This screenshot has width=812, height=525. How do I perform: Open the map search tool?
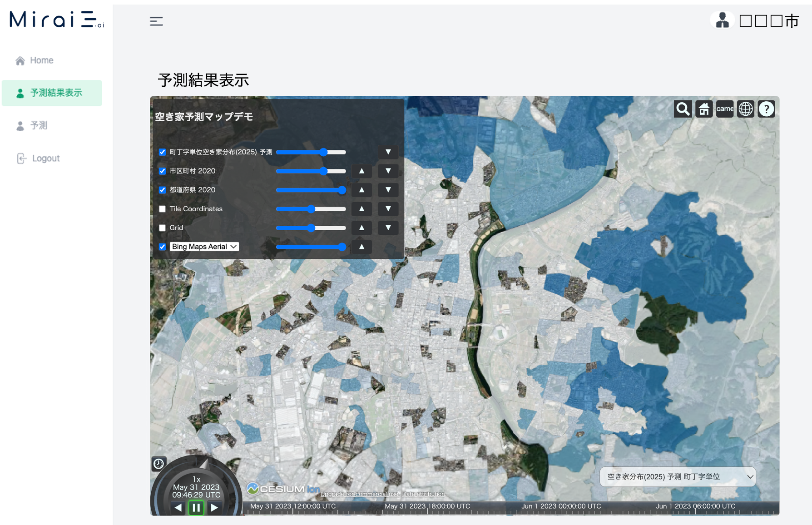coord(683,109)
